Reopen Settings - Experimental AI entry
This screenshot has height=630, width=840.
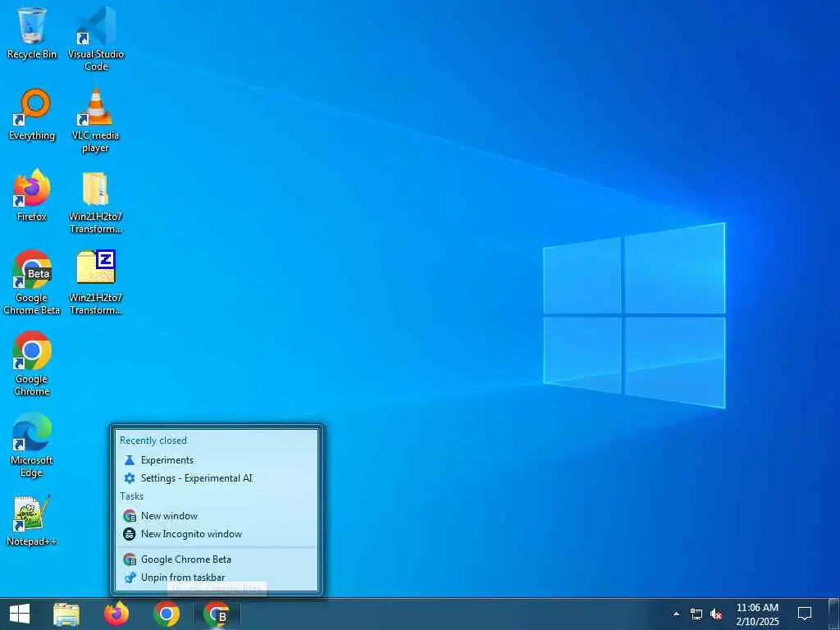coord(217,478)
